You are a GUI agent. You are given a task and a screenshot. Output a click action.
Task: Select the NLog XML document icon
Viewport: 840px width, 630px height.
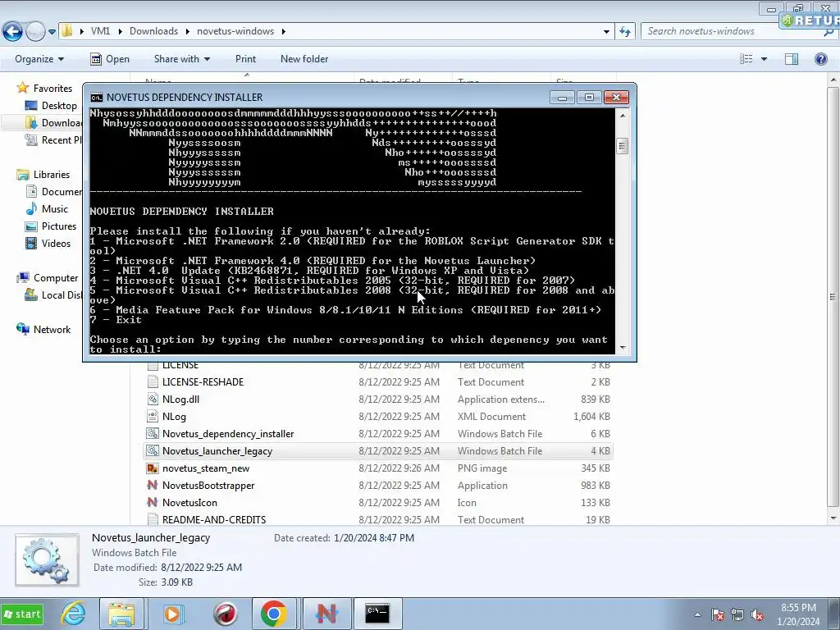coord(153,416)
